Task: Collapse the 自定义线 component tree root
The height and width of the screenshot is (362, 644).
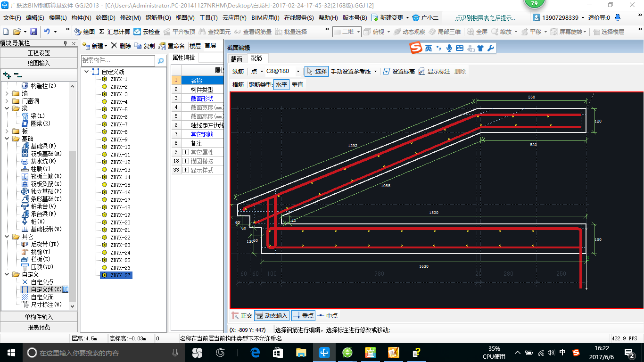Action: click(86, 72)
